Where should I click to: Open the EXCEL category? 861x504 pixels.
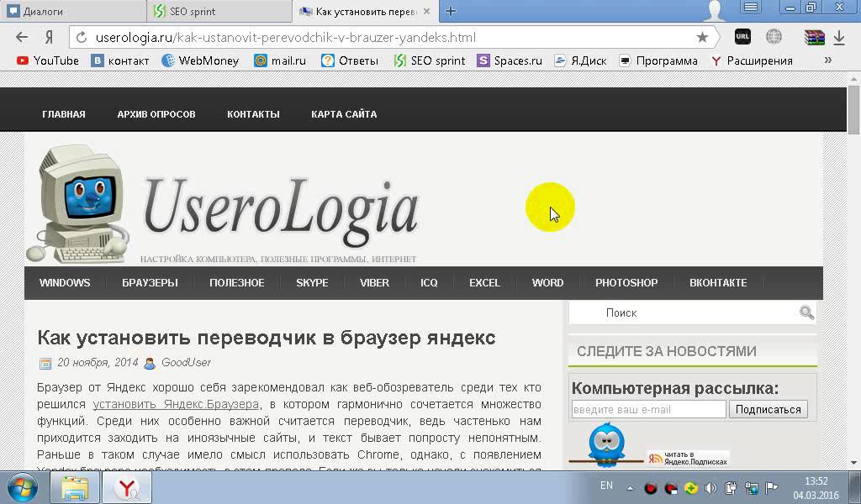point(484,282)
